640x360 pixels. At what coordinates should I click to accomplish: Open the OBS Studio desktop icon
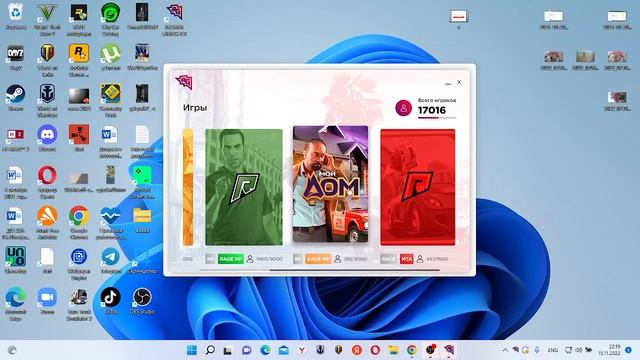point(142,300)
